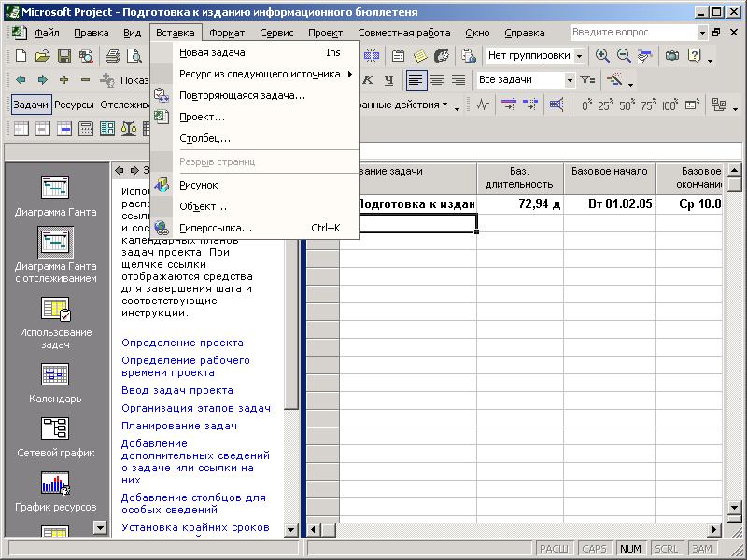Open Print Preview icon
Image resolution: width=747 pixels, height=560 pixels.
click(134, 56)
